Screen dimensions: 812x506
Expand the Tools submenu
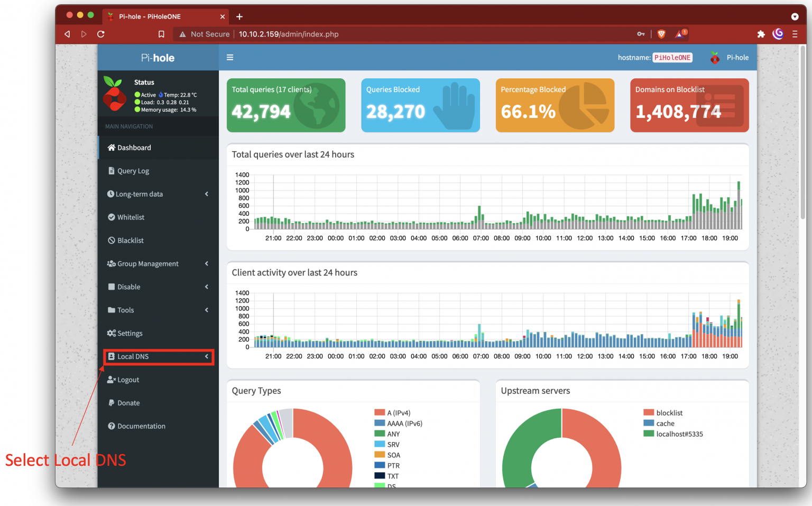pyautogui.click(x=125, y=310)
